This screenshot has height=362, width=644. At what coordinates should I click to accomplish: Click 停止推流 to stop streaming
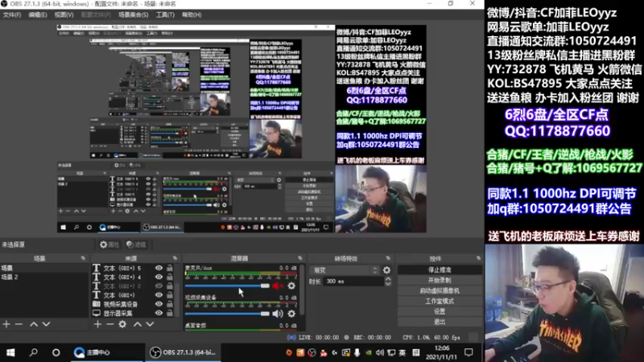coord(440,270)
